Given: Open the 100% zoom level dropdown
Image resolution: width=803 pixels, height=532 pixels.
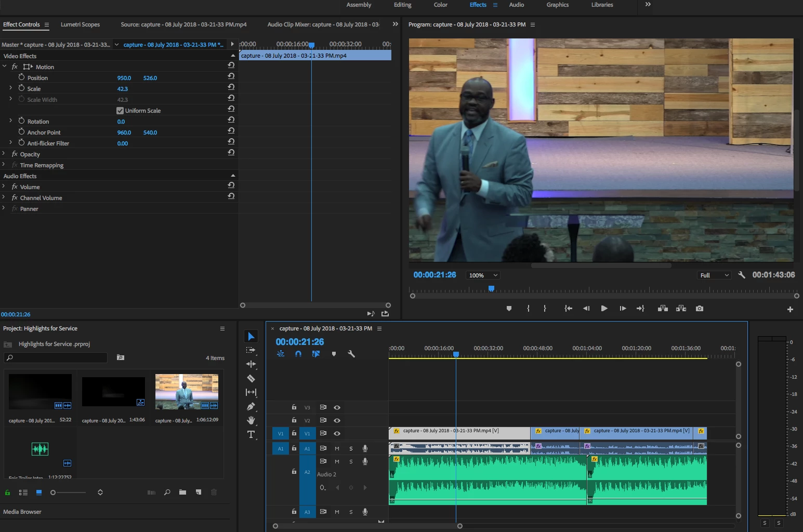Looking at the screenshot, I should click(x=483, y=275).
